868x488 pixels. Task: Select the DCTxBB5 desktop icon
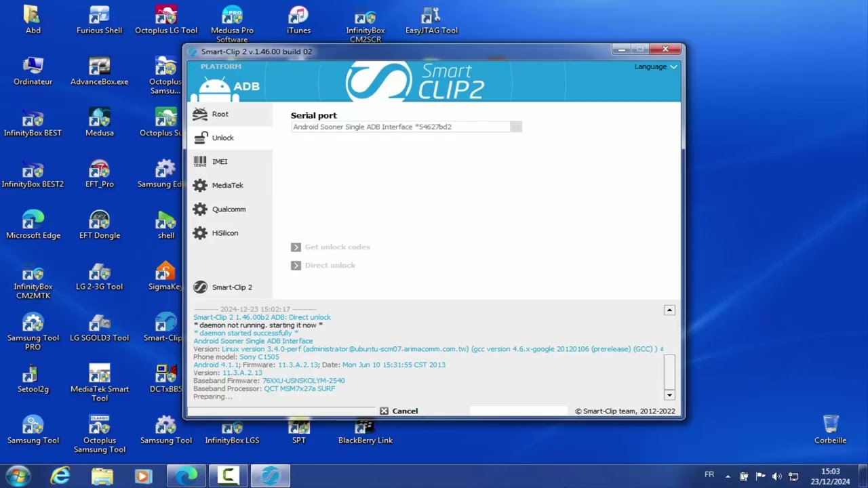[x=166, y=378]
